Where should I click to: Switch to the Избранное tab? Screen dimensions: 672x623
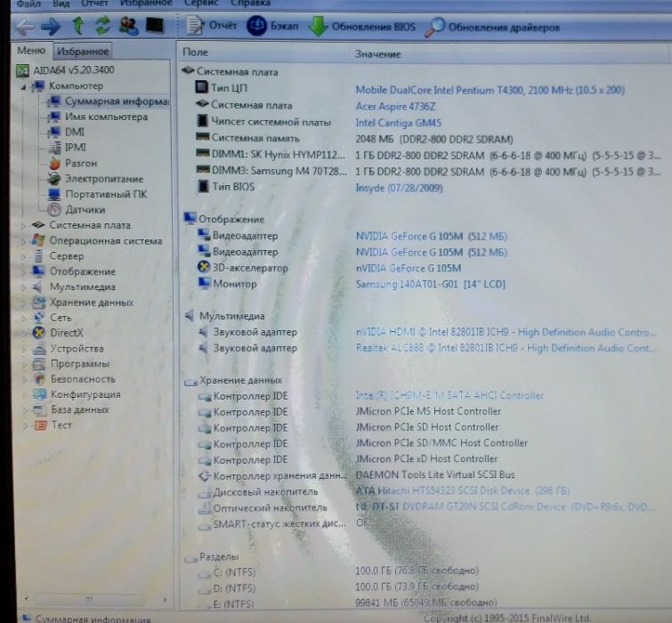click(83, 52)
